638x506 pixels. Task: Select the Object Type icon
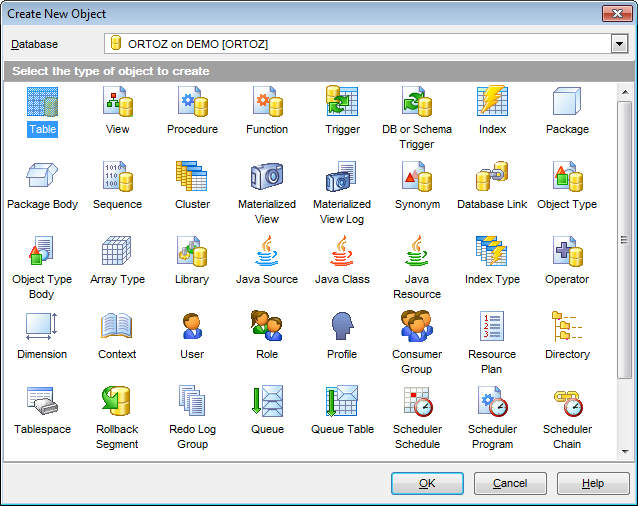[567, 177]
